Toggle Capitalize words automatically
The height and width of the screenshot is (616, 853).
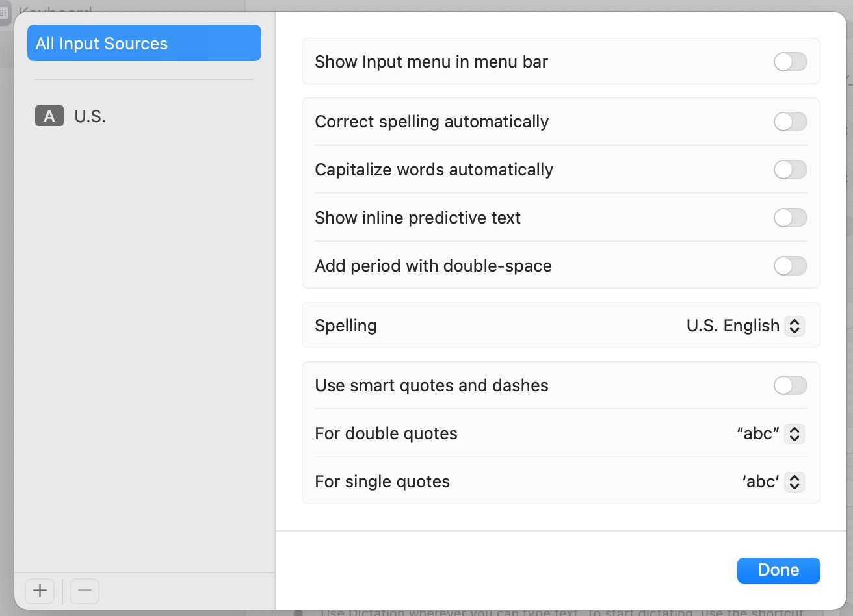click(790, 170)
